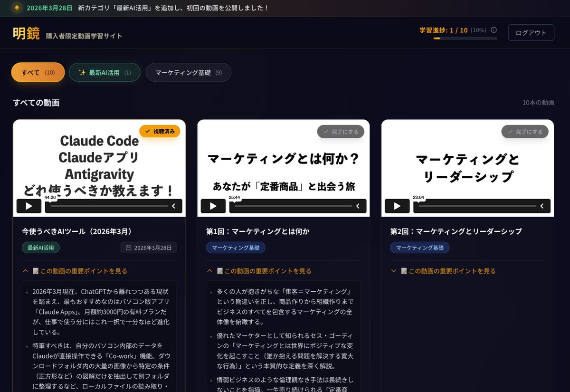Click the 2026年3月28日 date badge on card

coord(149,248)
